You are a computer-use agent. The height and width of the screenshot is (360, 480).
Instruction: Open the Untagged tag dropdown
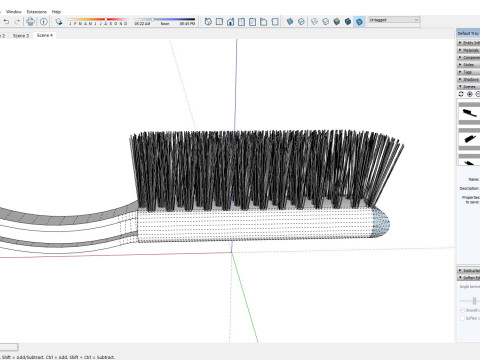point(394,20)
